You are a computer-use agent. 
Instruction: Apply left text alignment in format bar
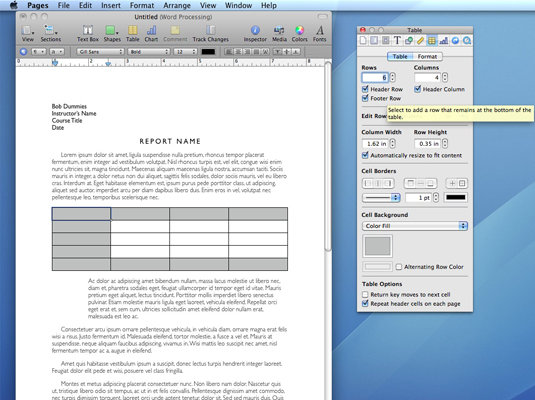(229, 52)
